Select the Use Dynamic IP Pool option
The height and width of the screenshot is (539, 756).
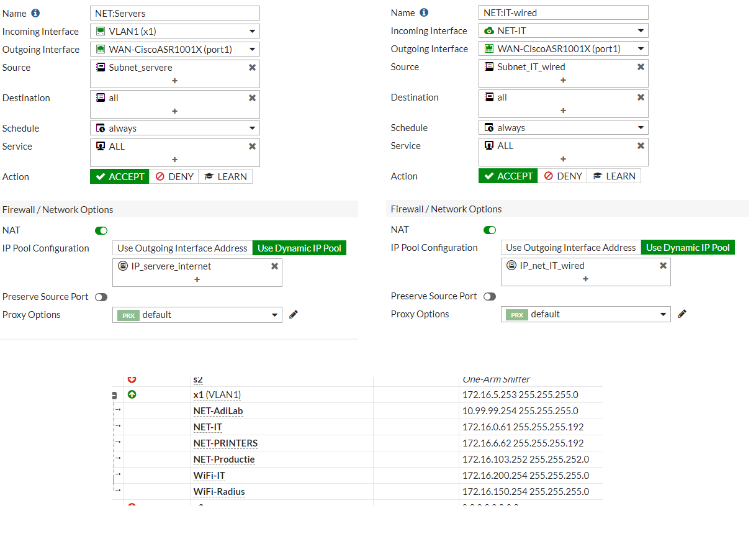(299, 247)
